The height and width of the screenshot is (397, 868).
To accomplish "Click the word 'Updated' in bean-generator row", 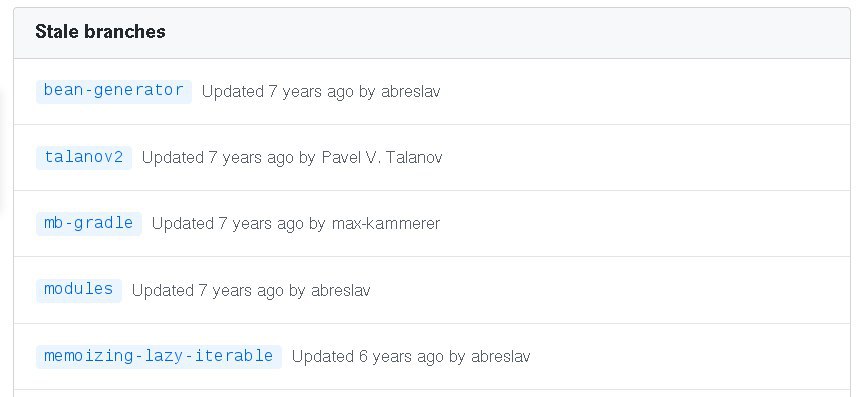I will [x=232, y=91].
